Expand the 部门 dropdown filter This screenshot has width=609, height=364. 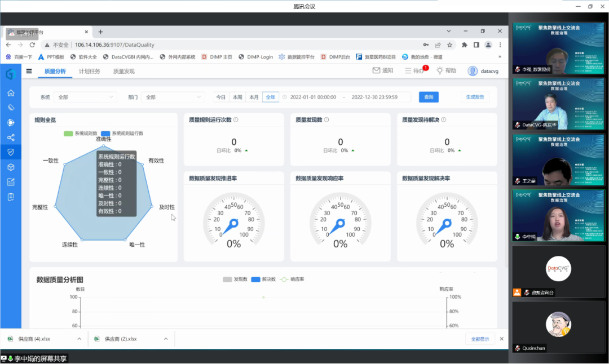pos(172,97)
